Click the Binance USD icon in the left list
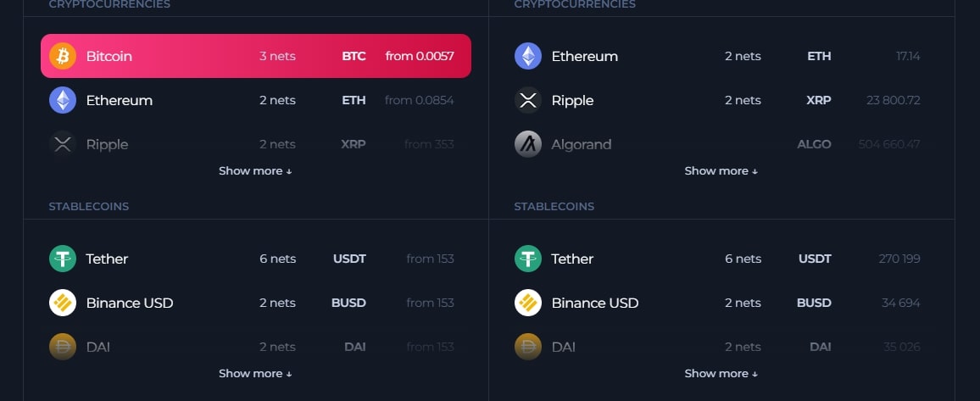This screenshot has width=980, height=401. [63, 303]
